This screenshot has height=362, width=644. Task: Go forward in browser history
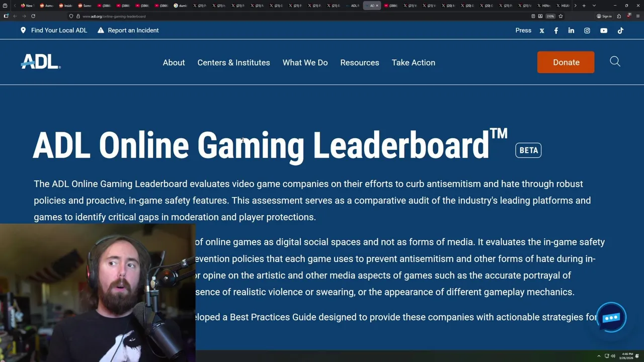[24, 16]
